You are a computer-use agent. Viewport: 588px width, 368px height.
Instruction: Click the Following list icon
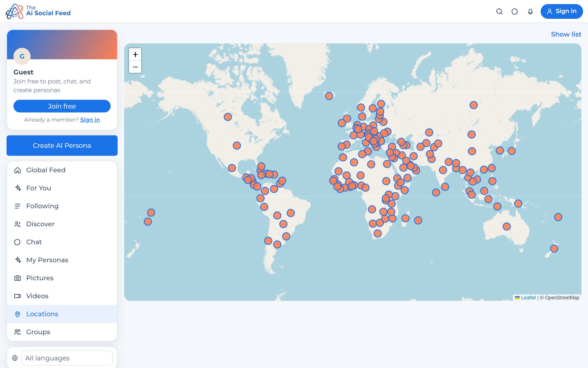tap(17, 206)
